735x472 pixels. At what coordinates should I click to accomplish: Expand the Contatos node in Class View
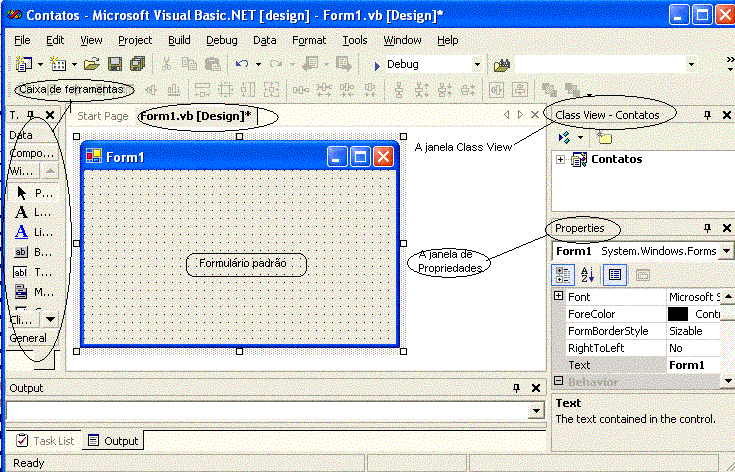tap(560, 160)
